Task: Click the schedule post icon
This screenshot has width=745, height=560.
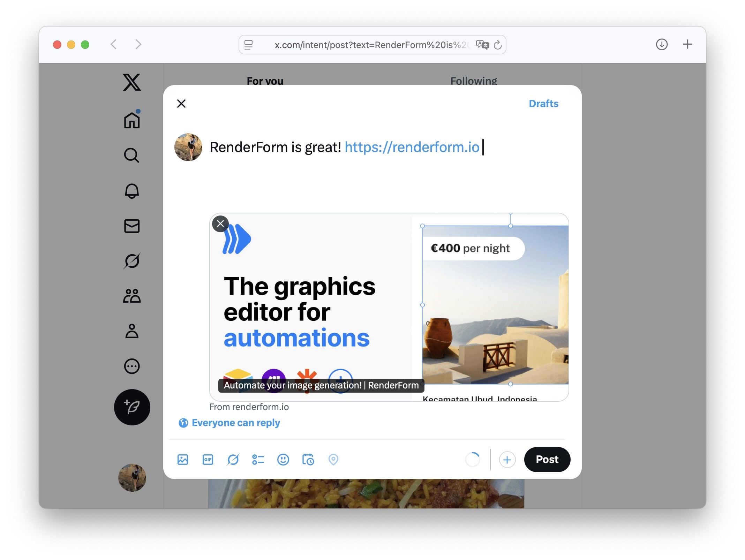Action: tap(308, 460)
